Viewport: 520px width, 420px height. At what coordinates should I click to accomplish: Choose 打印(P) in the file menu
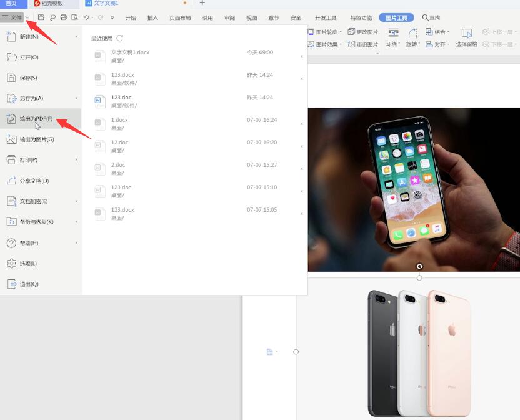click(x=41, y=159)
